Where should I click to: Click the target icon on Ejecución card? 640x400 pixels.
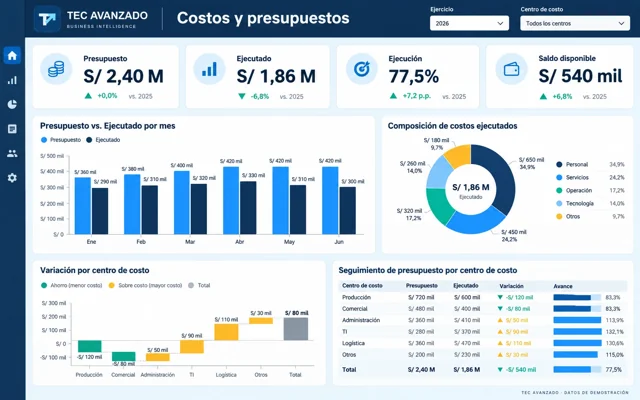click(x=362, y=69)
